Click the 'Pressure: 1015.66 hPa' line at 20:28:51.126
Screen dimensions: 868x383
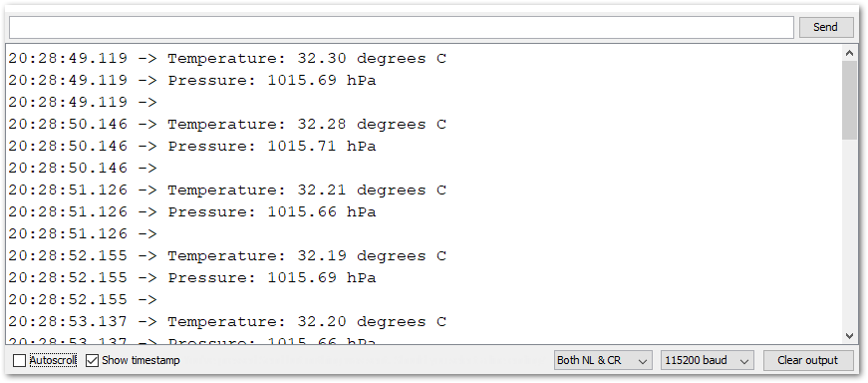(192, 211)
